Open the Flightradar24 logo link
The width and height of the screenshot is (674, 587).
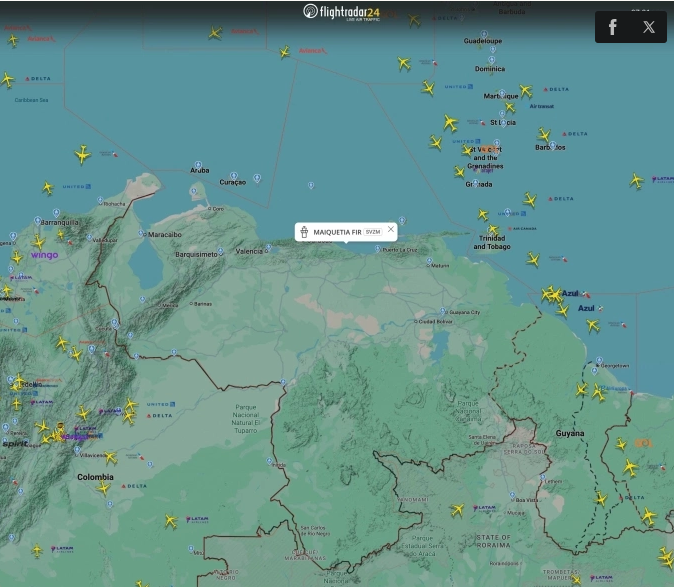(x=342, y=12)
